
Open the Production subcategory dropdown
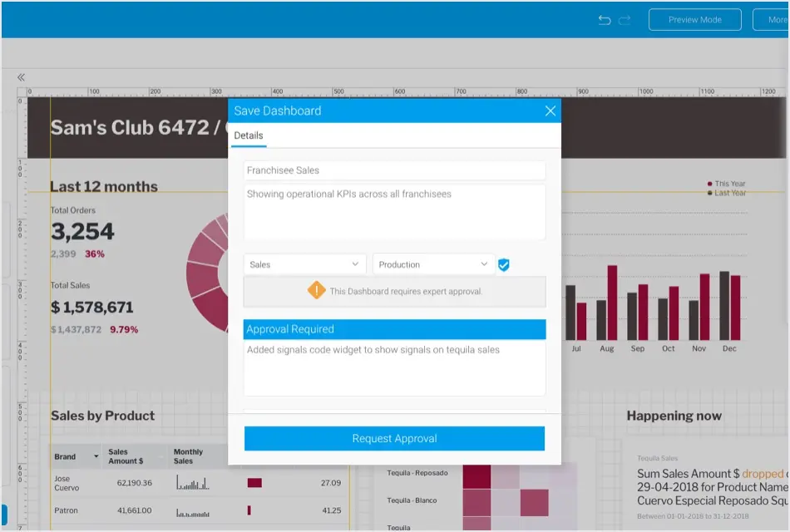(433, 264)
